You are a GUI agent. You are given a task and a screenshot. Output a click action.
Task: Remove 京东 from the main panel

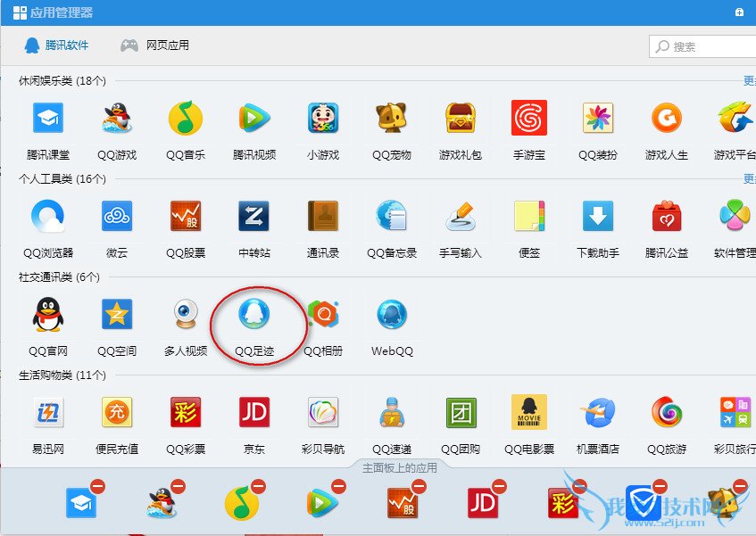point(500,487)
